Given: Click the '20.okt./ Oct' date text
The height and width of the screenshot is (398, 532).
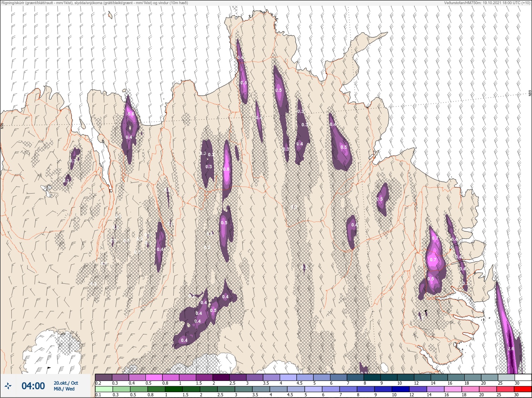Looking at the screenshot, I should (66, 383).
